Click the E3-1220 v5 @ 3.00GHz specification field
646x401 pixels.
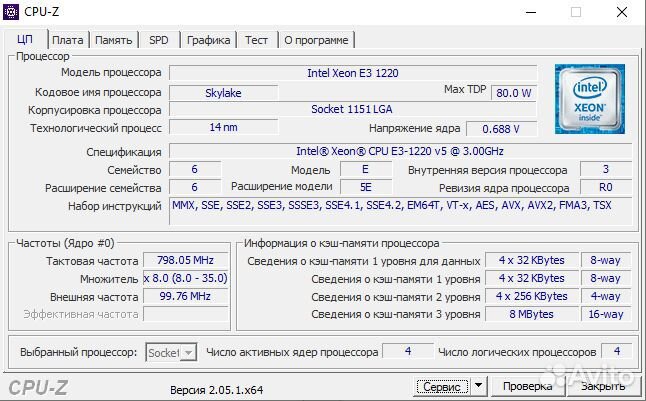(x=400, y=151)
